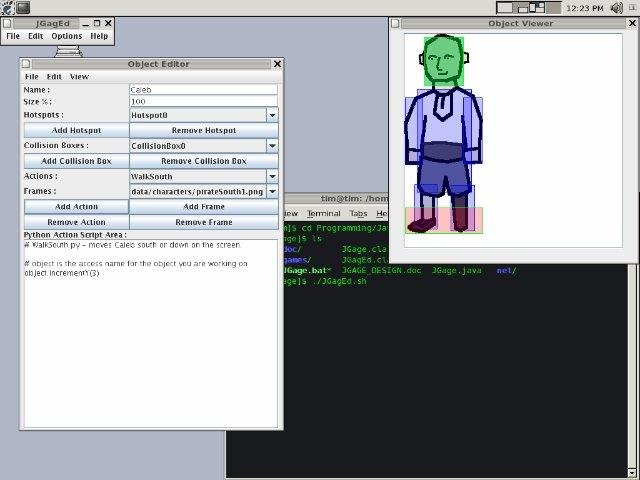The height and width of the screenshot is (480, 640).
Task: Open the Frames file path dropdown
Action: tap(272, 191)
